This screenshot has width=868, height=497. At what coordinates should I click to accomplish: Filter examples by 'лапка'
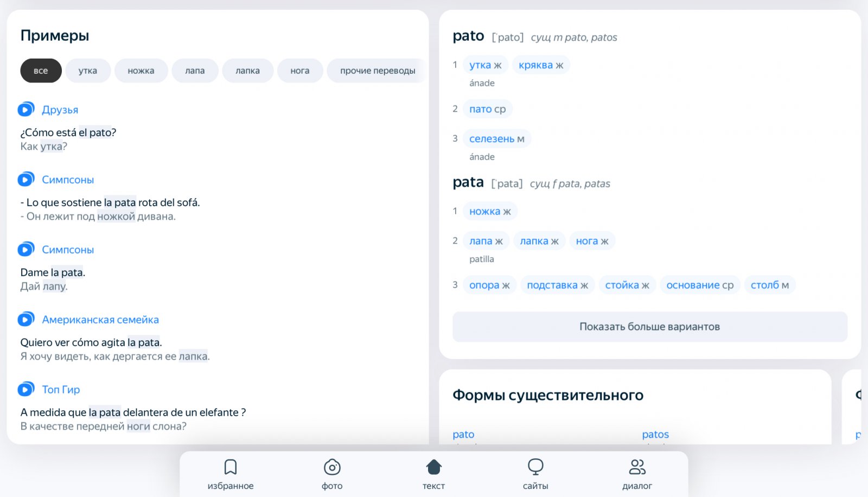[247, 71]
